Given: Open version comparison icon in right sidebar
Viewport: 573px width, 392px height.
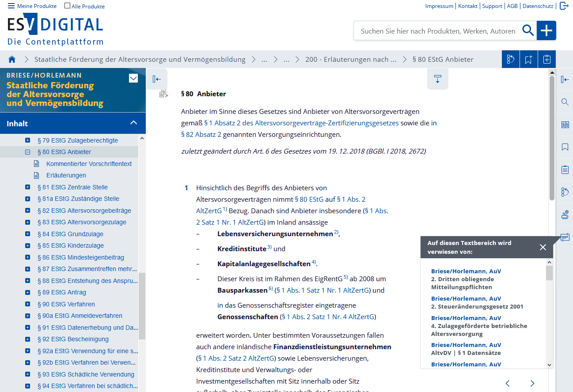Looking at the screenshot, I should (565, 192).
